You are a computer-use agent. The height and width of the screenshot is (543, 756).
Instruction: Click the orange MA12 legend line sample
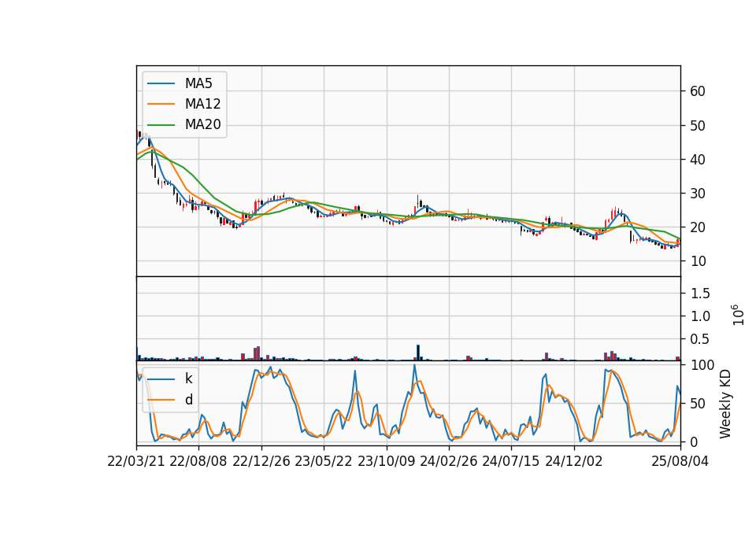161,104
